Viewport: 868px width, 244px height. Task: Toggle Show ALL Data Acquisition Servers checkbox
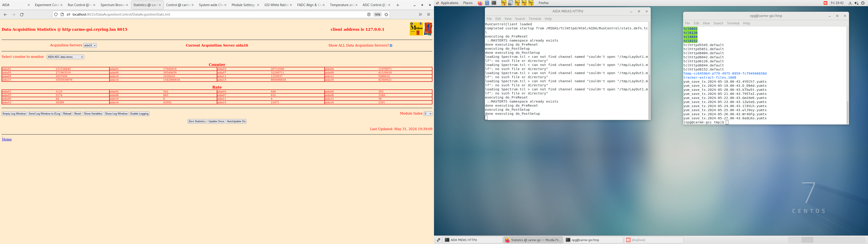391,45
